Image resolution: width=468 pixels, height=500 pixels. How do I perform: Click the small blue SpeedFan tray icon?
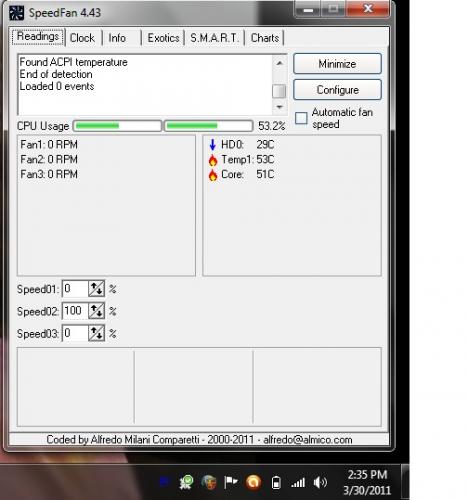point(164,481)
